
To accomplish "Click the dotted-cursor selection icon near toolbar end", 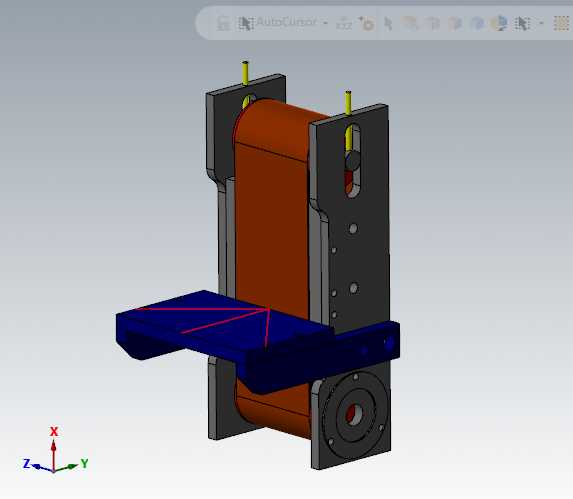I will point(522,23).
